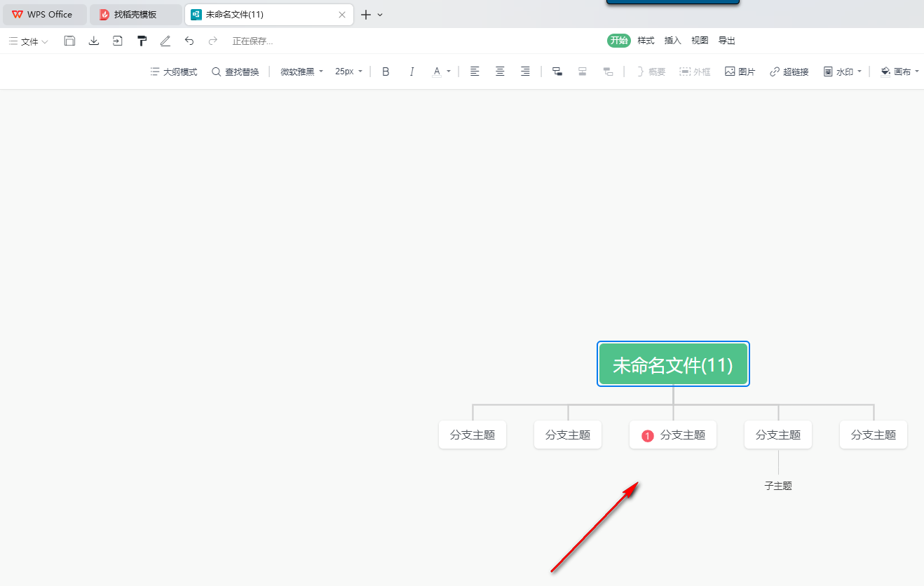Click the download icon in the top toolbar

point(94,41)
